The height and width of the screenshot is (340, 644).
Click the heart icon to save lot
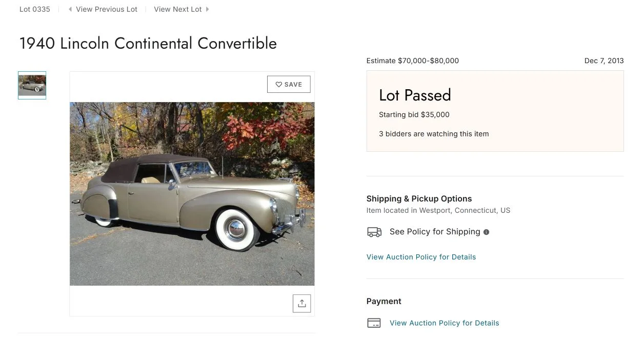(279, 85)
